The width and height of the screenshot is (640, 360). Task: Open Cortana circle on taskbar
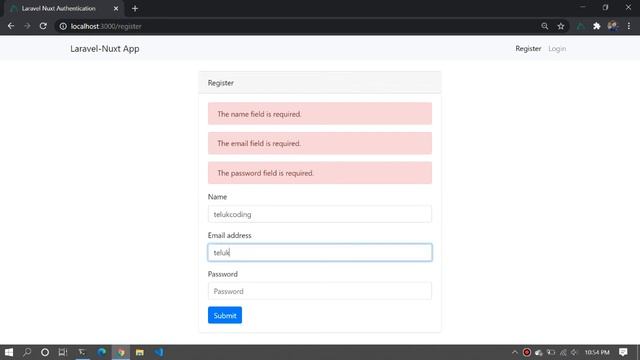coord(45,352)
